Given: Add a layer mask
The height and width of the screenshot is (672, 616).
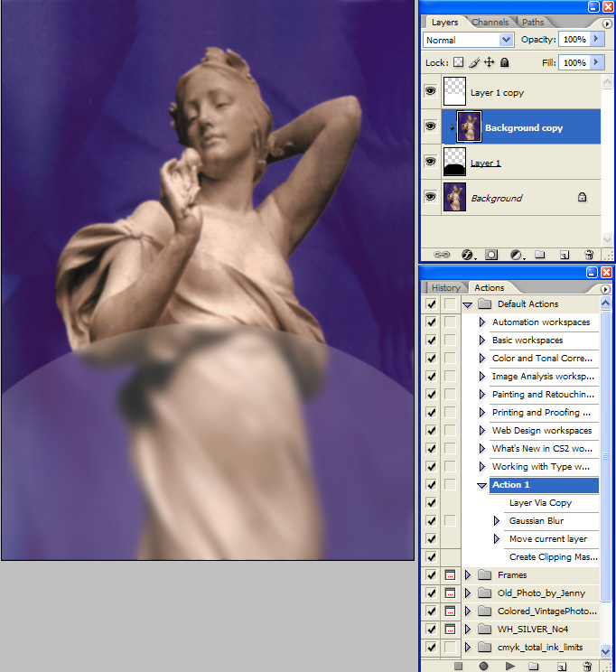Looking at the screenshot, I should pyautogui.click(x=491, y=255).
